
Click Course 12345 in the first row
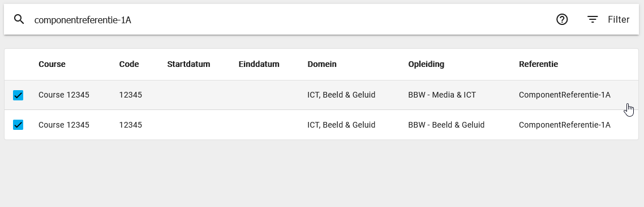point(63,95)
